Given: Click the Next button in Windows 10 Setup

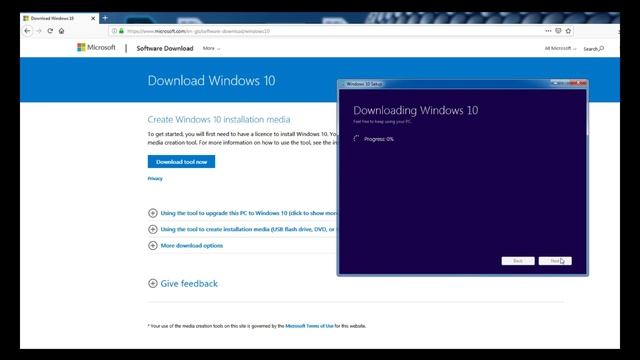Looking at the screenshot, I should coord(555,261).
